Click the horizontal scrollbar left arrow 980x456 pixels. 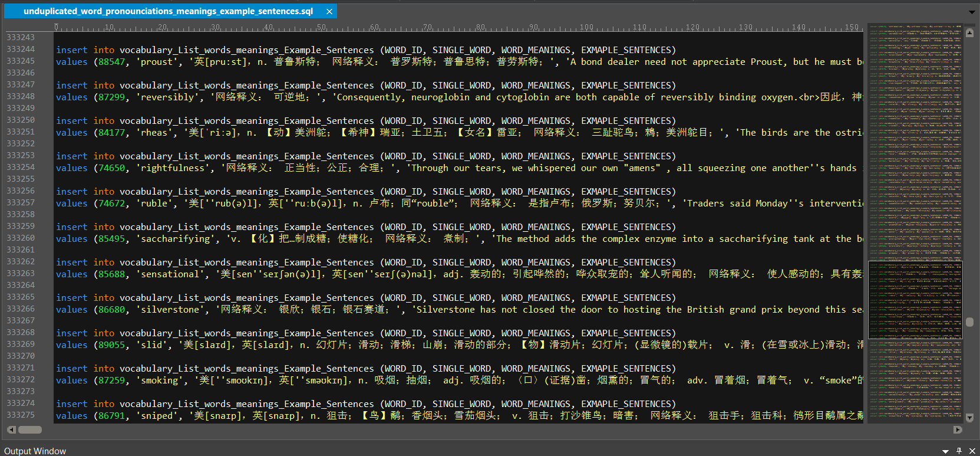coord(10,429)
